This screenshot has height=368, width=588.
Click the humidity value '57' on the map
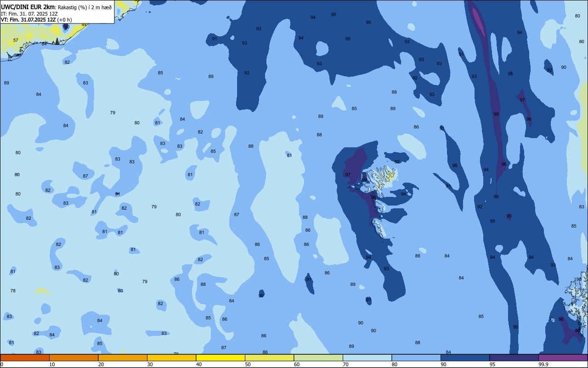pos(16,40)
